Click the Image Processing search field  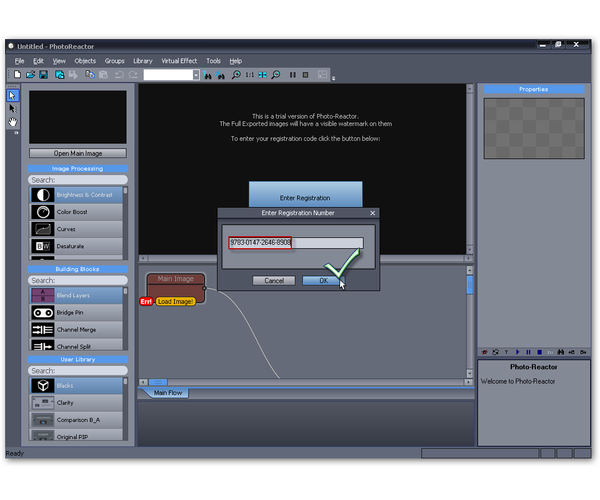[78, 180]
